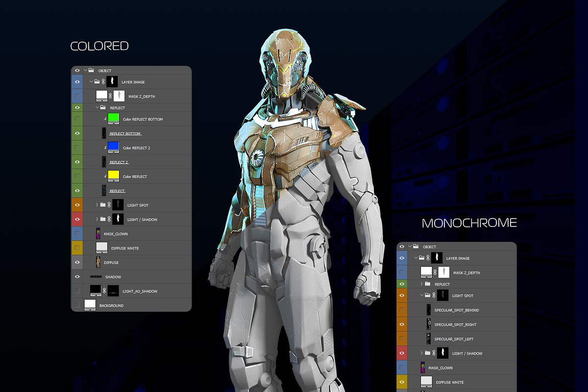
Task: Hide SPECULAR_SPOT_RIGHT layer in Monochrome panel
Action: click(x=402, y=324)
